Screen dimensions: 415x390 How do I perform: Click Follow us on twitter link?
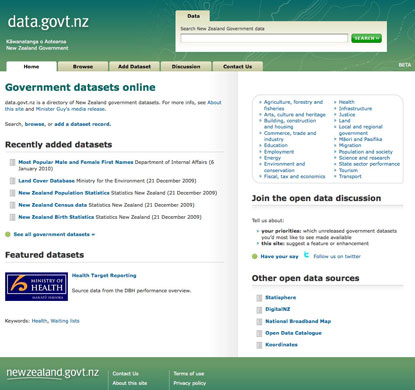tap(337, 256)
